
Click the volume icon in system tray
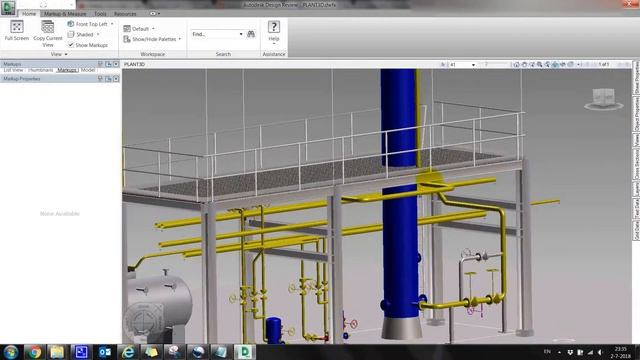pos(600,352)
